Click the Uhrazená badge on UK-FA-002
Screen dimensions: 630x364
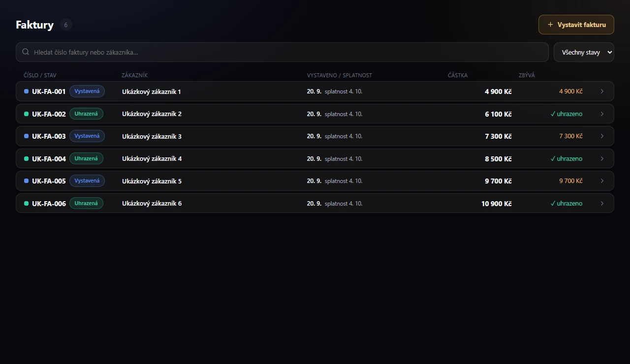(86, 114)
